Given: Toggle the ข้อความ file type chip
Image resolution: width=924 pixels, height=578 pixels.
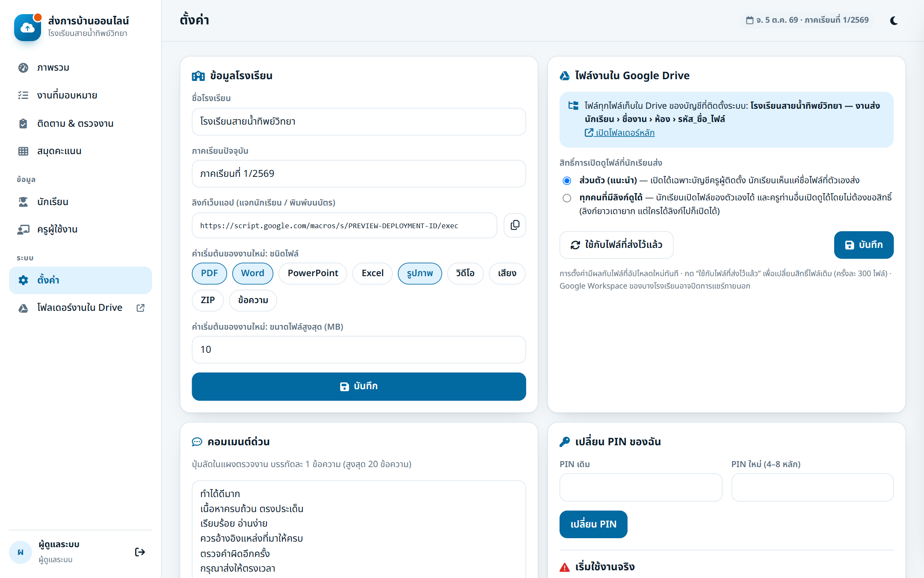Looking at the screenshot, I should [253, 300].
